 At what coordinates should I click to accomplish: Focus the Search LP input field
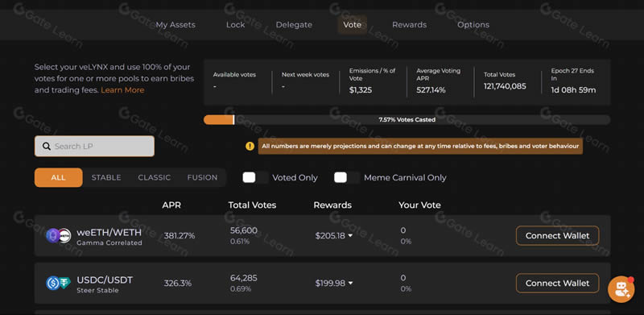pyautogui.click(x=94, y=146)
